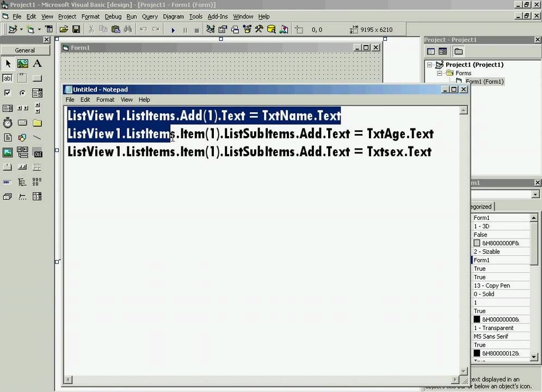Select the Label (A) control in toolbox

pos(37,64)
